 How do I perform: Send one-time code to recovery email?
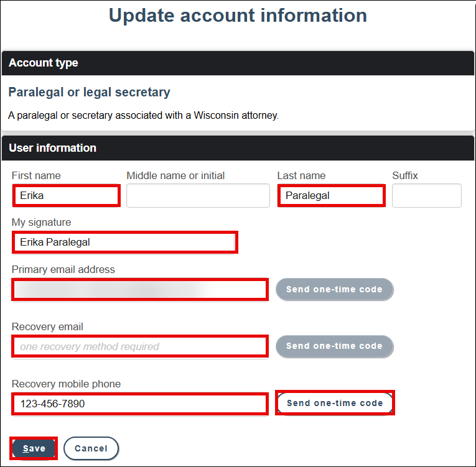[334, 346]
